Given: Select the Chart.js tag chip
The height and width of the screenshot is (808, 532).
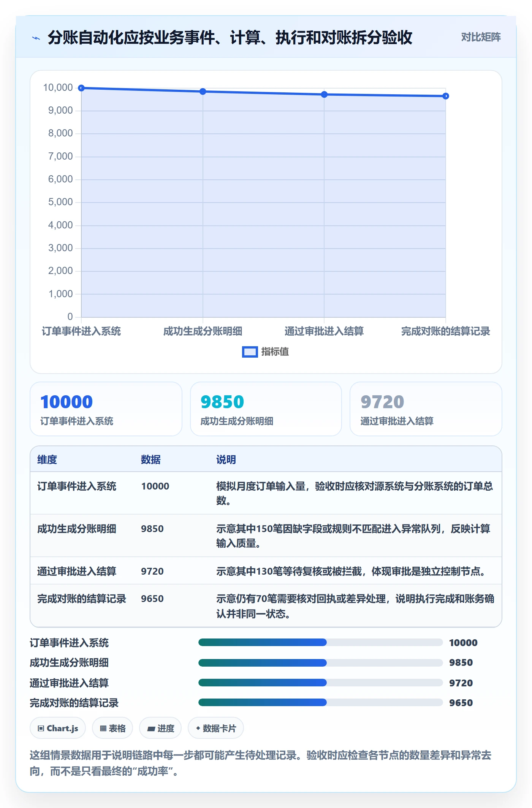Looking at the screenshot, I should pyautogui.click(x=58, y=728).
